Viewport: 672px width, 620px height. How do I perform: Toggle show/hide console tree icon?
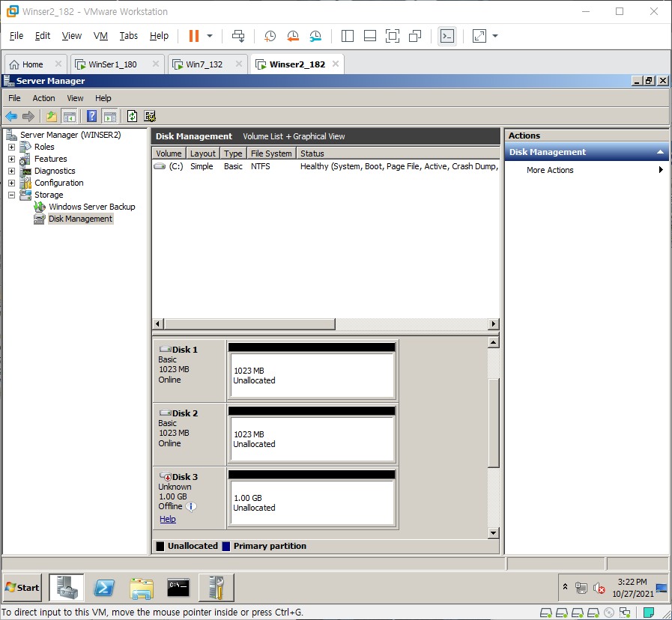69,116
